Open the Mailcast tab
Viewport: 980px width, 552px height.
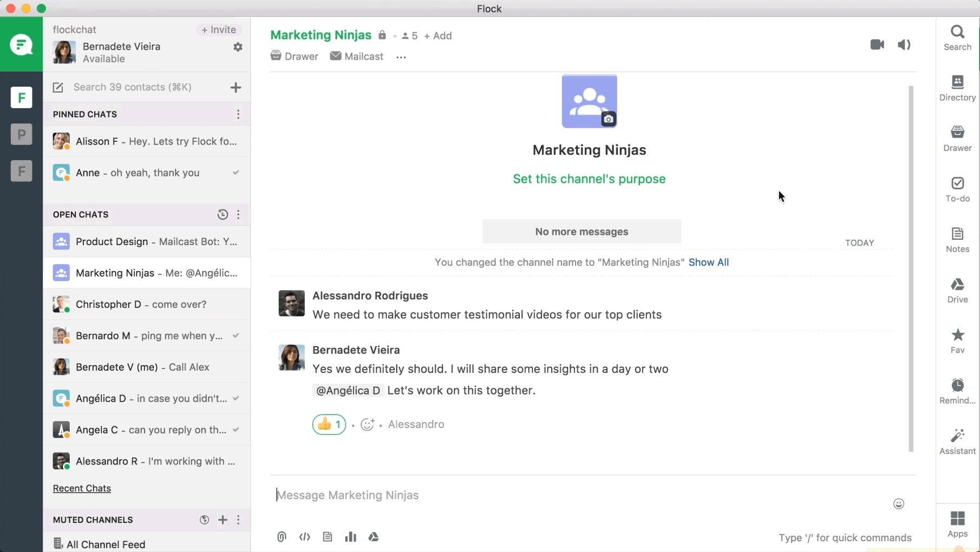[x=356, y=56]
